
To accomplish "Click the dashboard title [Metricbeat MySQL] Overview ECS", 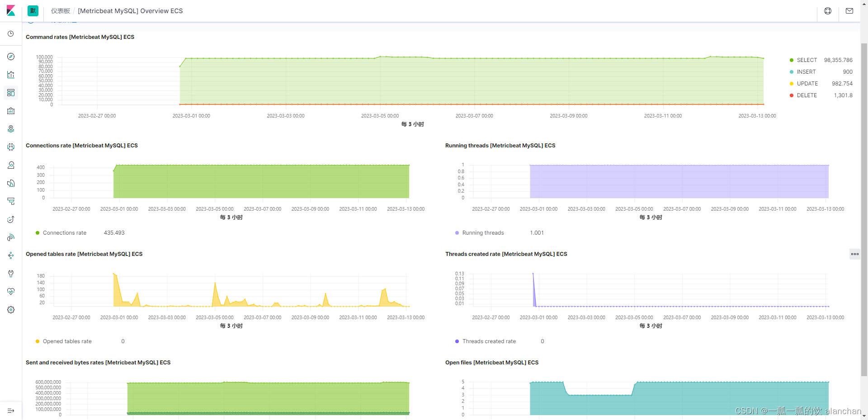I will pos(130,10).
